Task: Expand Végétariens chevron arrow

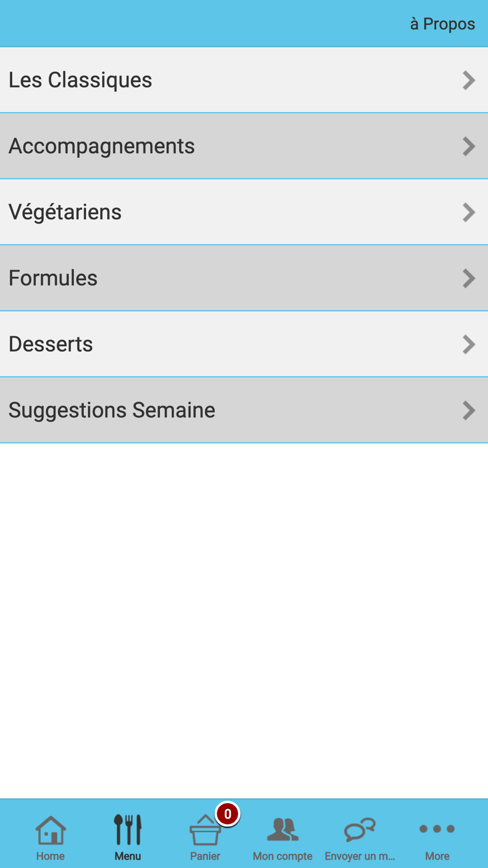Action: pyautogui.click(x=468, y=212)
